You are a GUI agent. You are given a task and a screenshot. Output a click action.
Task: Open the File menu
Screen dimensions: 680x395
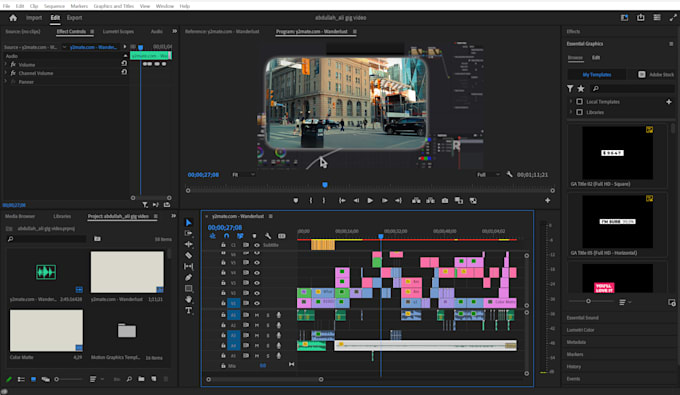(x=7, y=6)
